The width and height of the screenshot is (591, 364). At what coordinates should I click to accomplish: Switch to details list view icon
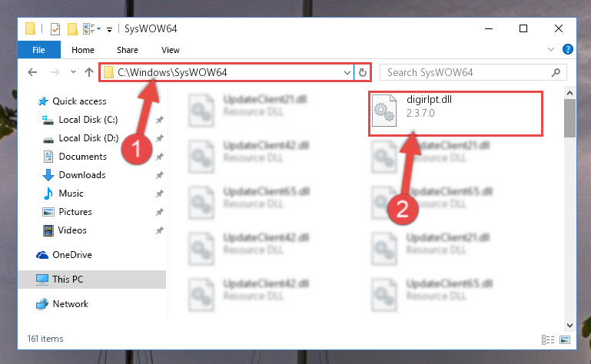548,339
